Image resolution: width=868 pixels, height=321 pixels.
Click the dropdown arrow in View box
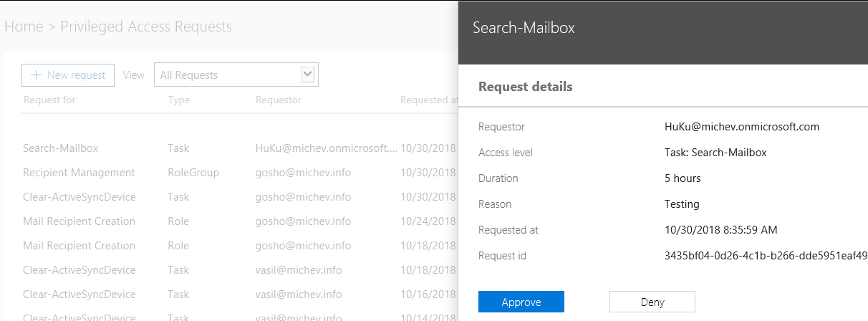(309, 75)
